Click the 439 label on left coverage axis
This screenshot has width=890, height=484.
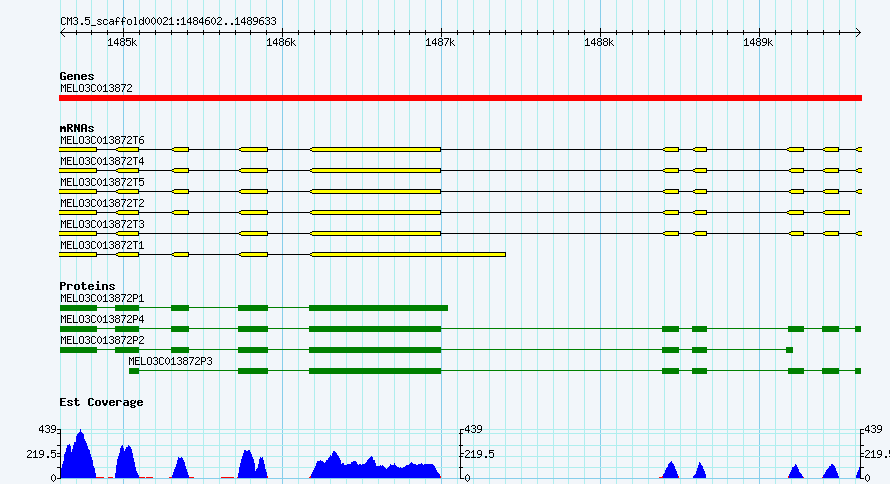[x=48, y=430]
